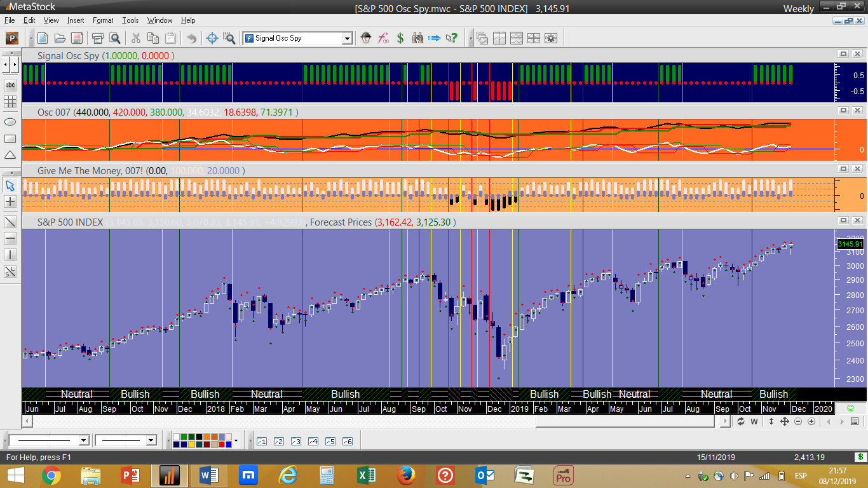Zoom in chart with plus icon
This screenshot has width=868, height=488.
[x=811, y=421]
